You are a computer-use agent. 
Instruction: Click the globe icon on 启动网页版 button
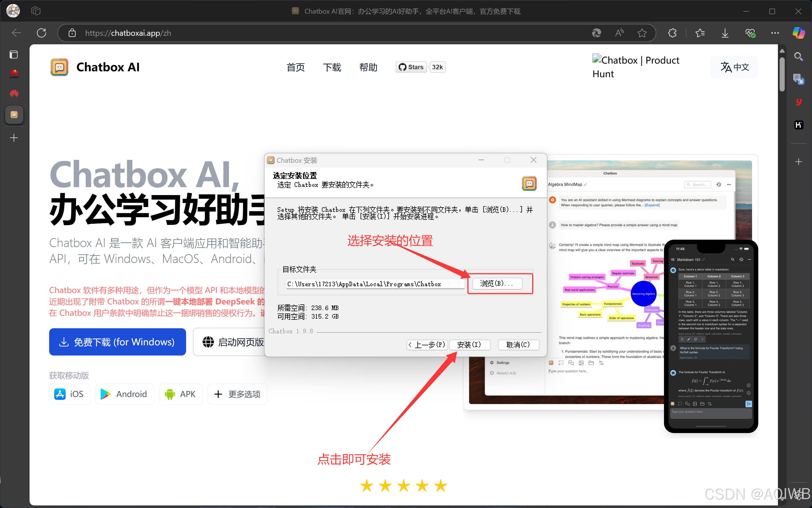coord(208,342)
